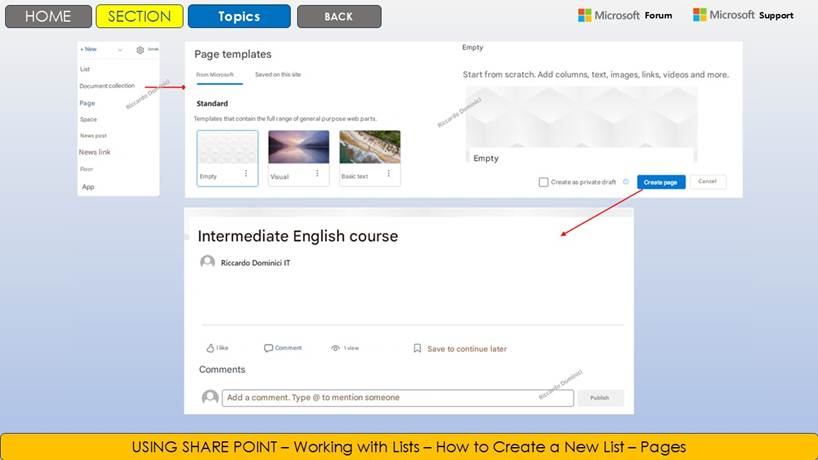Image resolution: width=818 pixels, height=460 pixels.
Task: Click the commenter avatar icon
Action: point(210,397)
